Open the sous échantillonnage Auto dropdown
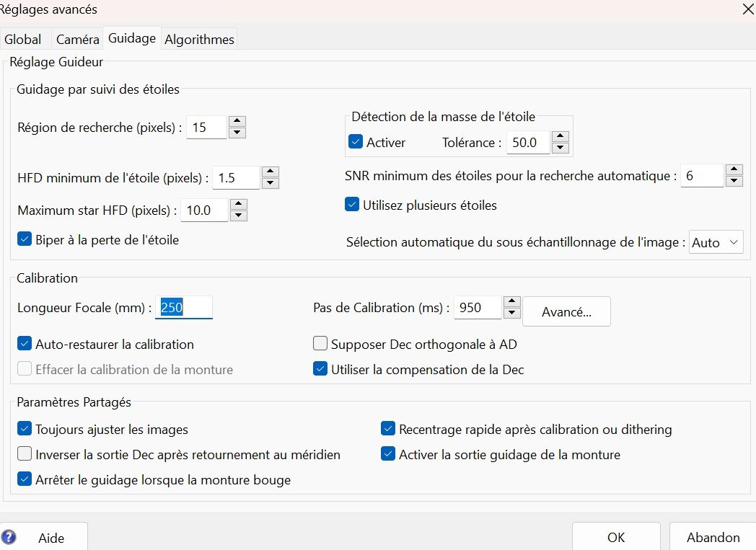Screen dimensions: 756x550 [x=716, y=242]
